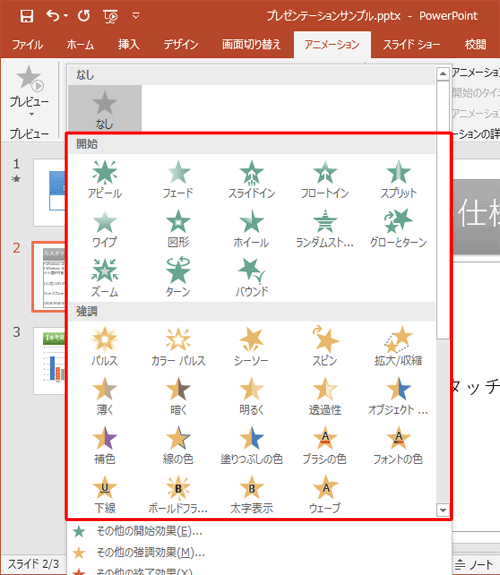
Task: Open the Customize Quick Access Toolbar dropdown
Action: point(136,16)
